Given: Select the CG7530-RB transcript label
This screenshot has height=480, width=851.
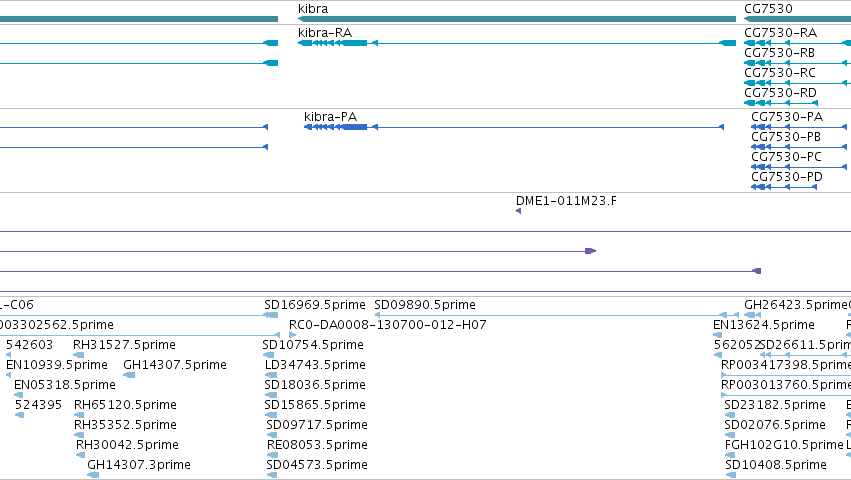Looking at the screenshot, I should (779, 53).
